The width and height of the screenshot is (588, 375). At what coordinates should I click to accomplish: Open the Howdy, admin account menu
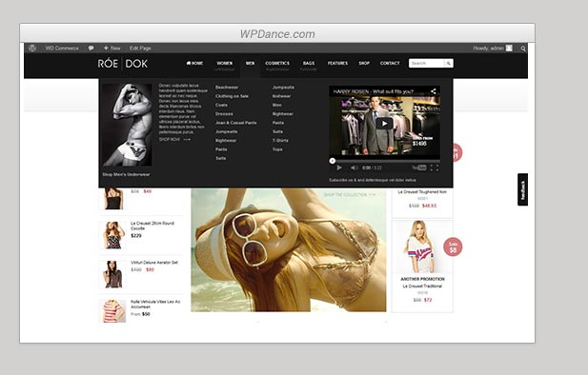[x=492, y=48]
